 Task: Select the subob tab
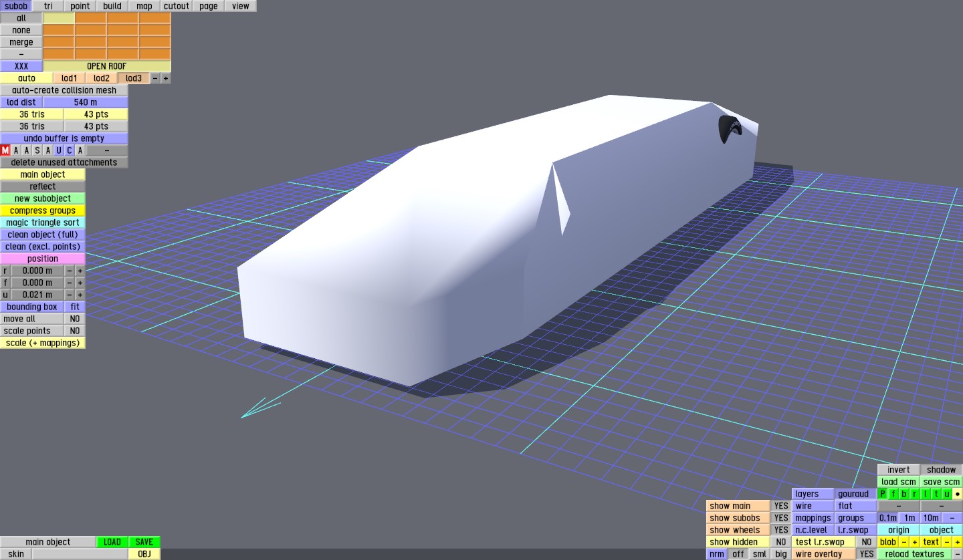(16, 6)
